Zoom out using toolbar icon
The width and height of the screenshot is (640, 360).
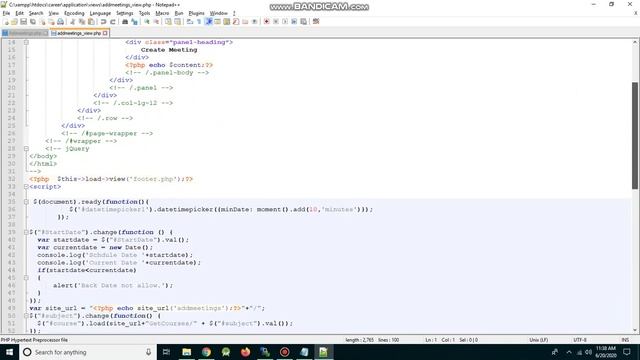pyautogui.click(x=156, y=21)
